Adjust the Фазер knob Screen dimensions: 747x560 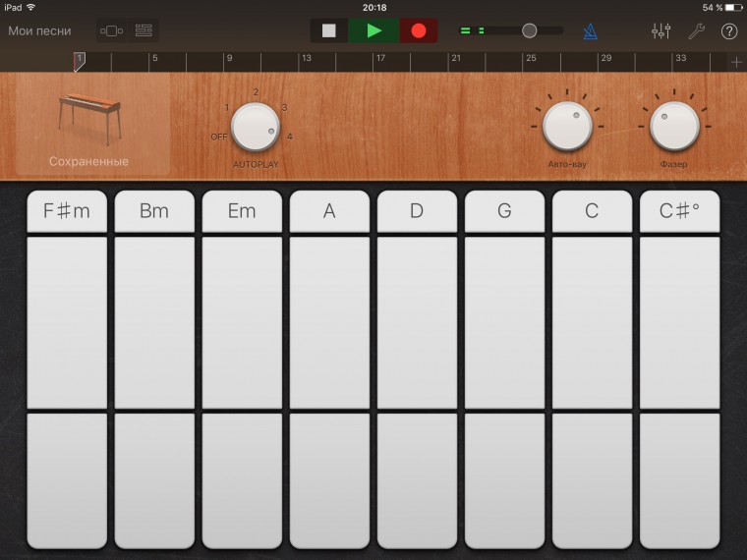pos(674,126)
